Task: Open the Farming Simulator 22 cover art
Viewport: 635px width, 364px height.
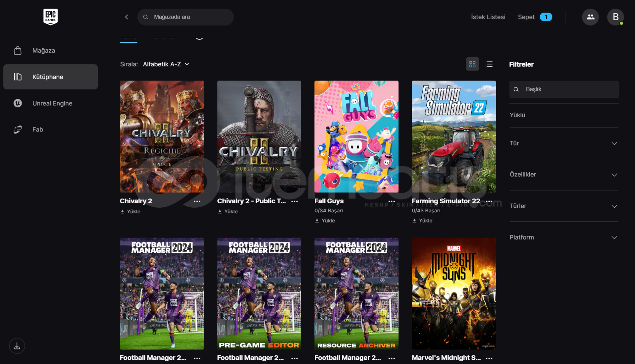Action: coord(454,136)
